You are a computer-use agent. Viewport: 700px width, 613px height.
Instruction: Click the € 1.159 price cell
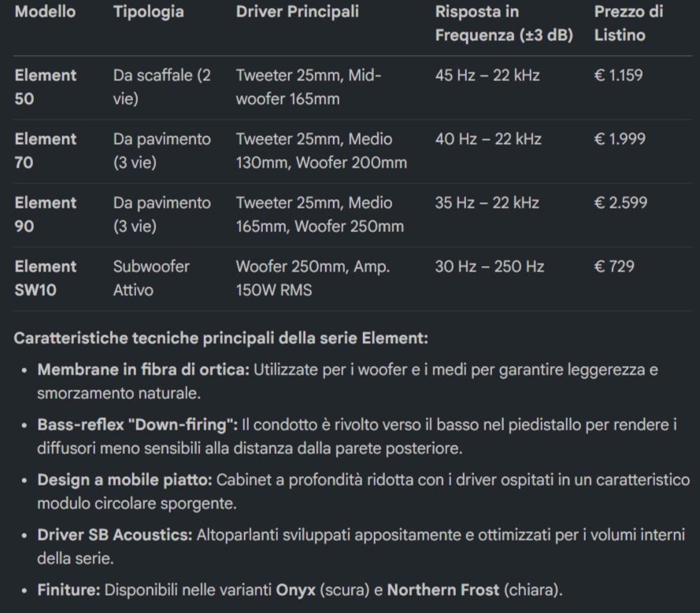click(x=618, y=75)
